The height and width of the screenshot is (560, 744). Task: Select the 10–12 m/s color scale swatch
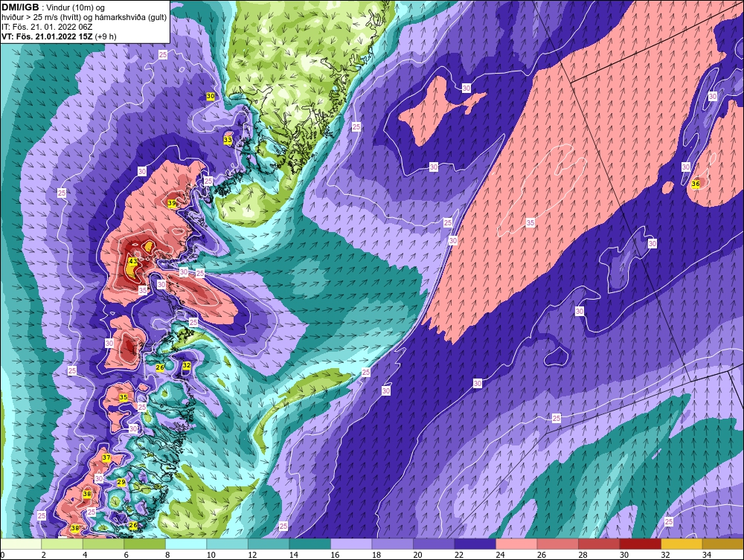[x=227, y=544]
